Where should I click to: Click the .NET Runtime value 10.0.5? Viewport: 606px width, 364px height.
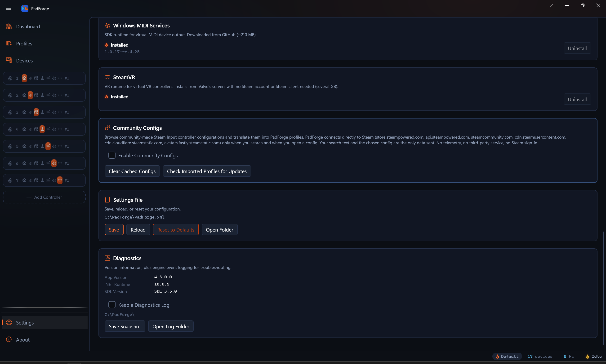(162, 284)
